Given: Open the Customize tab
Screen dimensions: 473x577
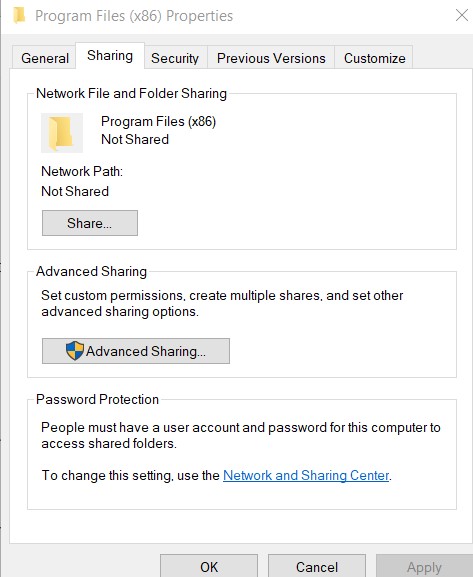Looking at the screenshot, I should [x=374, y=58].
